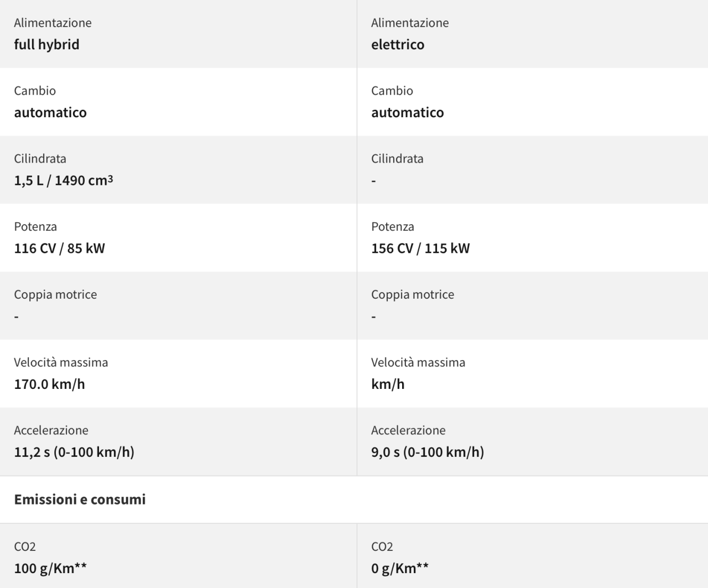Click the "Coppia motrice" label in the elettrico column

pyautogui.click(x=413, y=295)
